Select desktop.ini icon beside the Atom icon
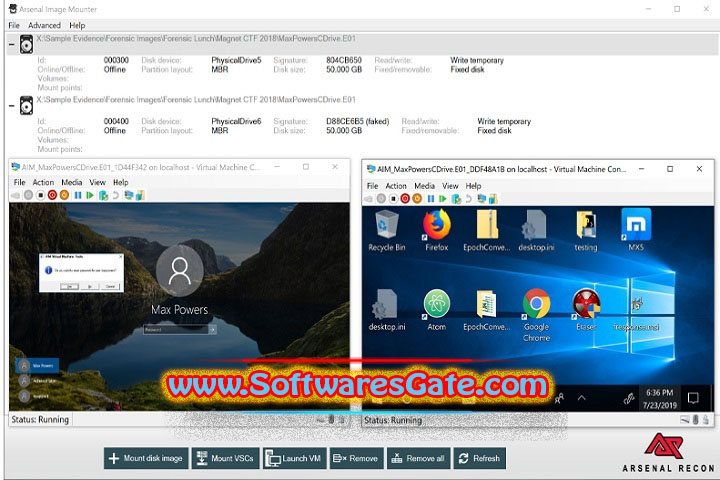The width and height of the screenshot is (720, 480). [x=387, y=310]
